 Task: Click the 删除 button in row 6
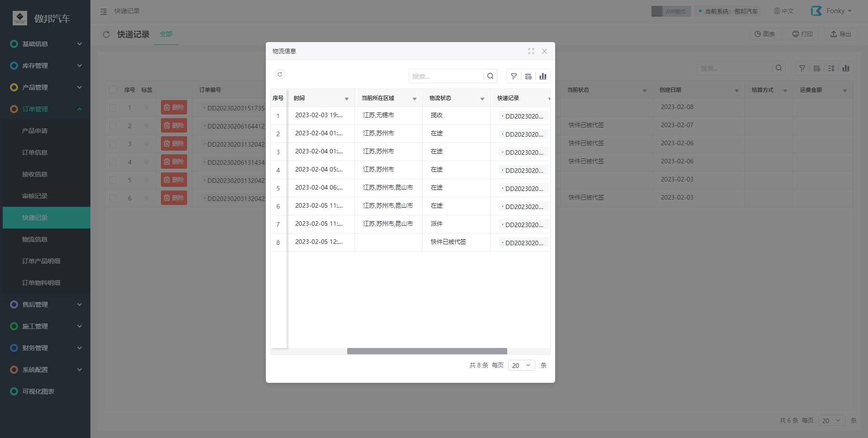(174, 198)
